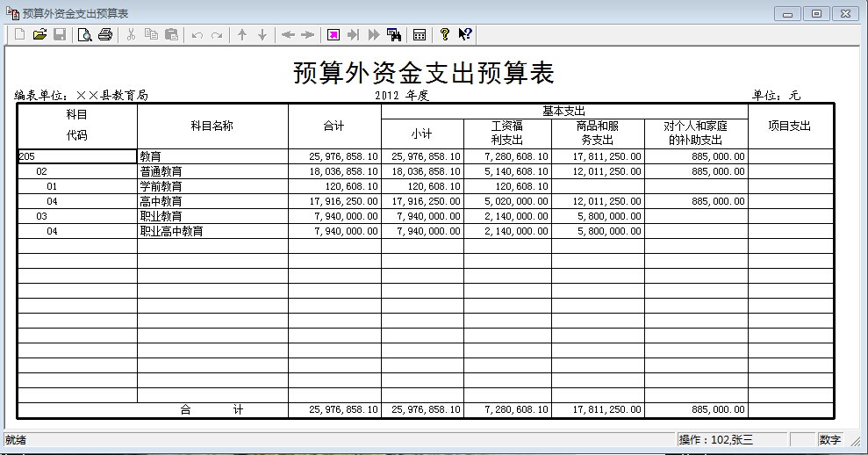Click the Print Preview toolbar icon

click(x=85, y=34)
